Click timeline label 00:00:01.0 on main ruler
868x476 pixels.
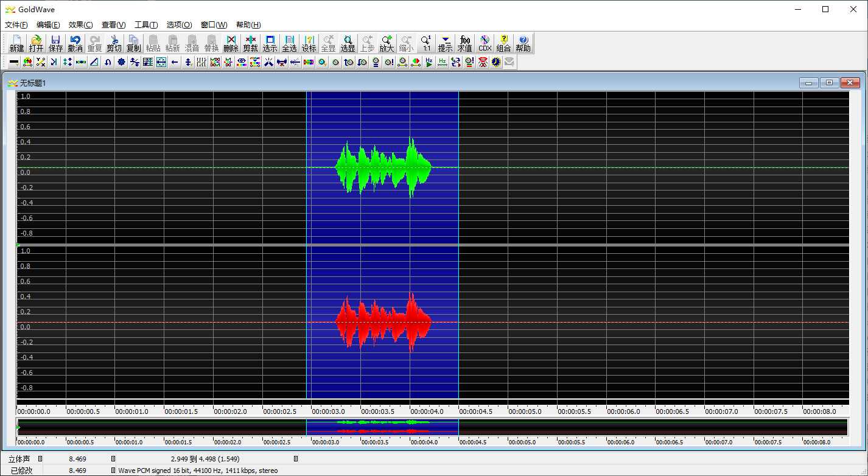[x=131, y=411]
